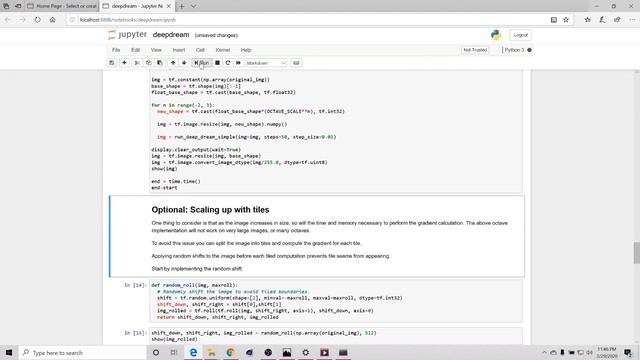Open the Insert menu
The height and width of the screenshot is (360, 640).
click(179, 50)
